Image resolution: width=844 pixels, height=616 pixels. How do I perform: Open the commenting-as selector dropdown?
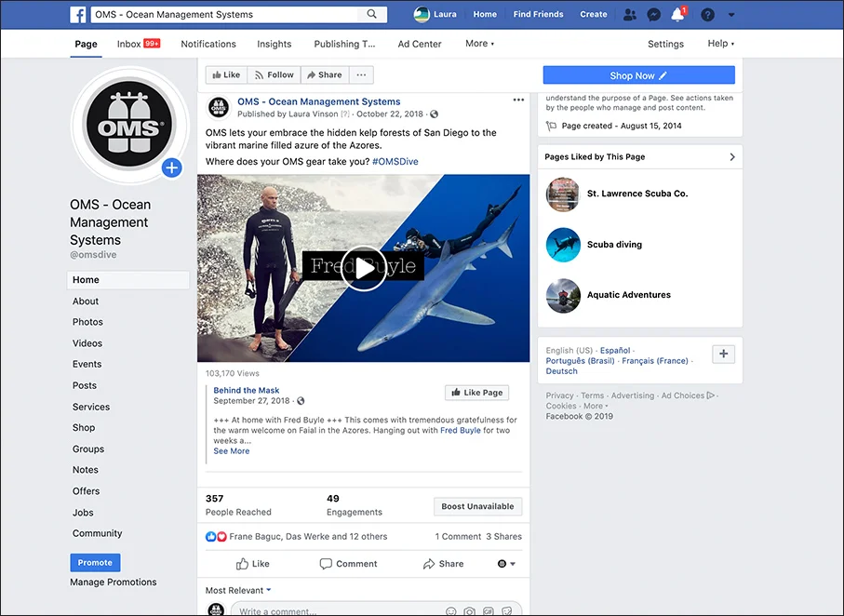[506, 564]
